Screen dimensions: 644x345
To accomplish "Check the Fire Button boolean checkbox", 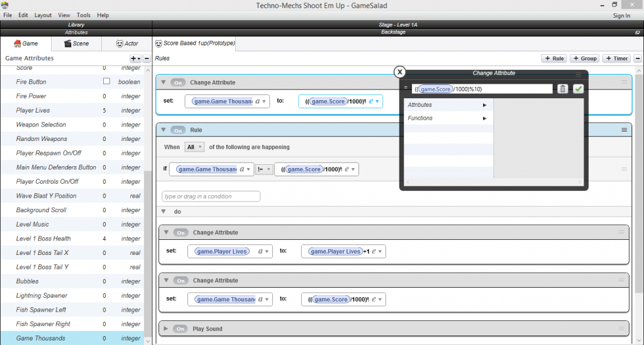I will click(106, 81).
